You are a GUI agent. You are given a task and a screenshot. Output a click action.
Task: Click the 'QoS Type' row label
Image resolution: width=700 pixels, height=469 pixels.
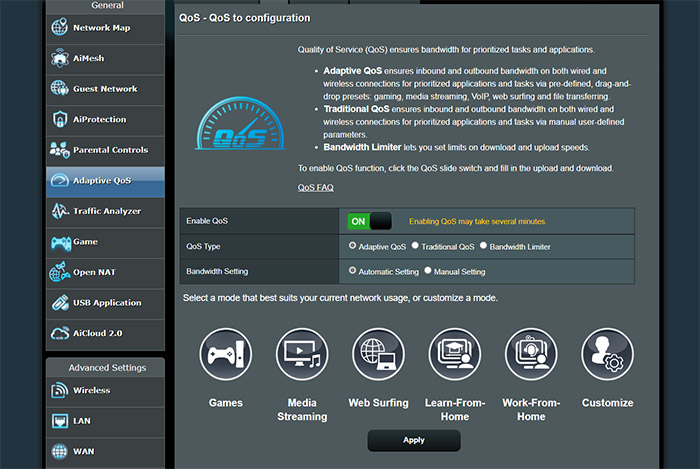pyautogui.click(x=203, y=246)
